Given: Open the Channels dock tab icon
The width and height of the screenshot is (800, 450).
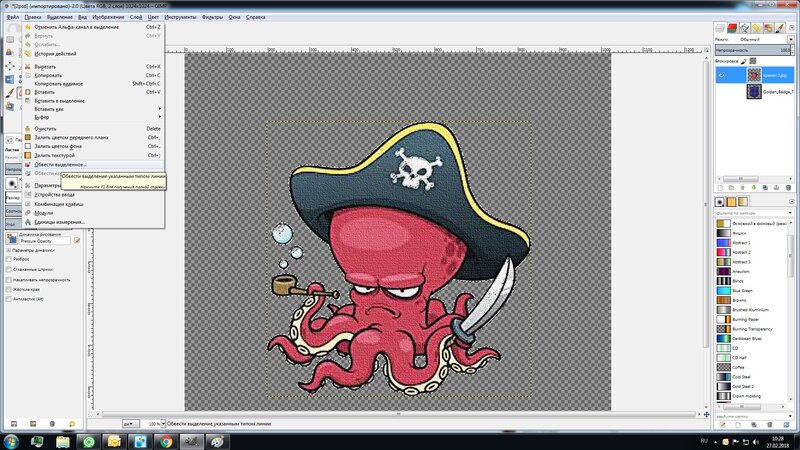Looking at the screenshot, I should tap(732, 28).
